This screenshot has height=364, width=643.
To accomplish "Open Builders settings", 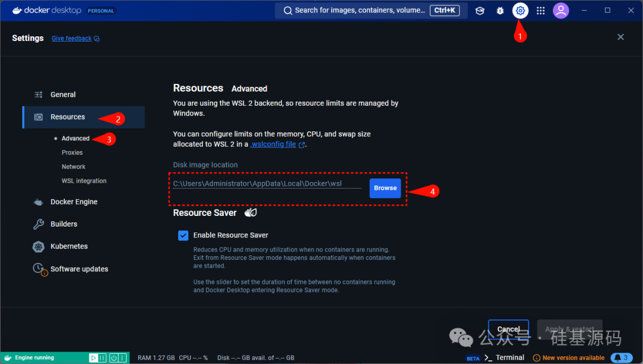I will coord(64,224).
